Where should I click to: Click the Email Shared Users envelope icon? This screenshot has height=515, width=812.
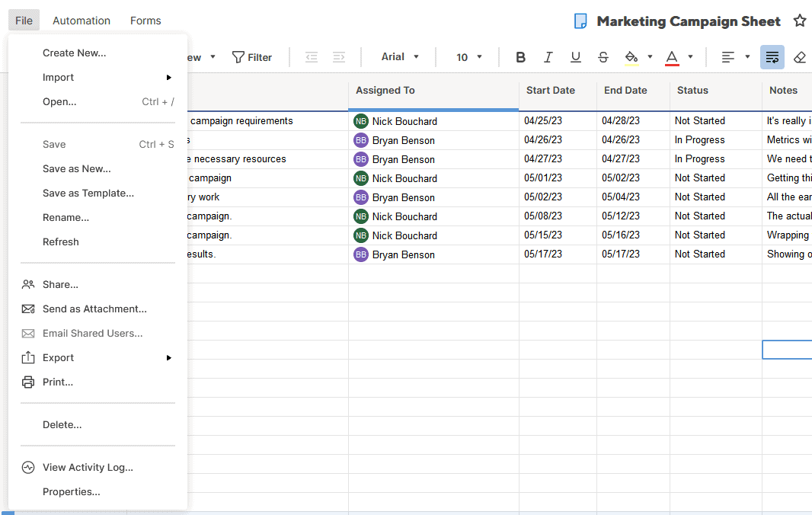tap(28, 333)
